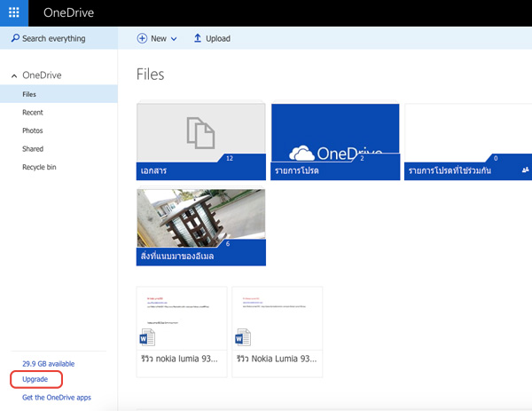532x411 pixels.
Task: Collapse the OneDrive navigation section
Action: [14, 75]
